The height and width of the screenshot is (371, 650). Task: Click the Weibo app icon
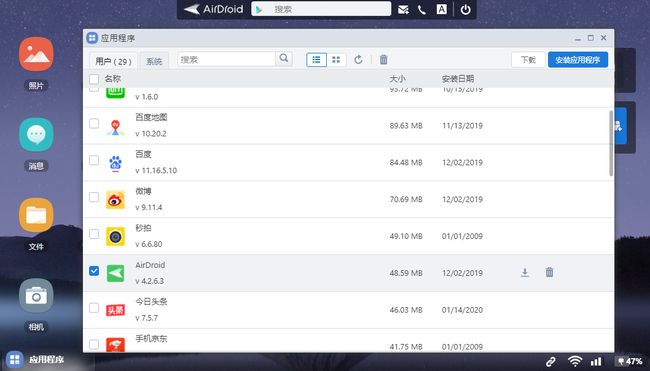pyautogui.click(x=115, y=200)
